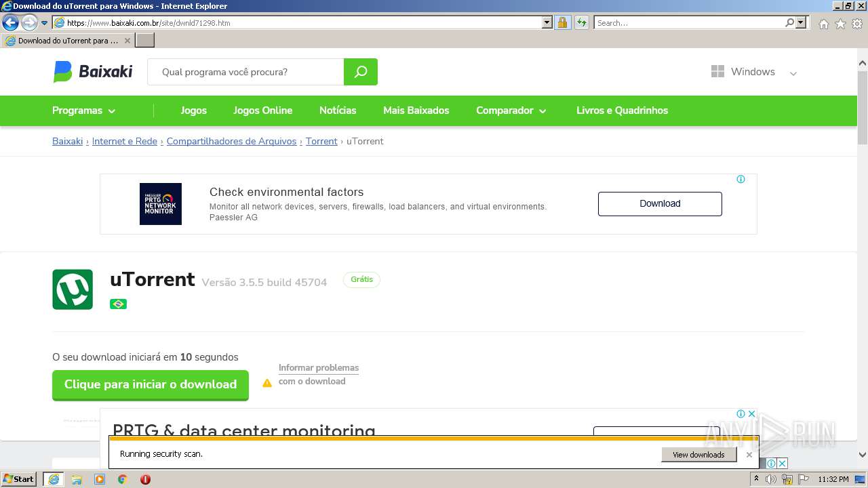Click the security lock icon
The height and width of the screenshot is (488, 868).
pyautogui.click(x=562, y=22)
